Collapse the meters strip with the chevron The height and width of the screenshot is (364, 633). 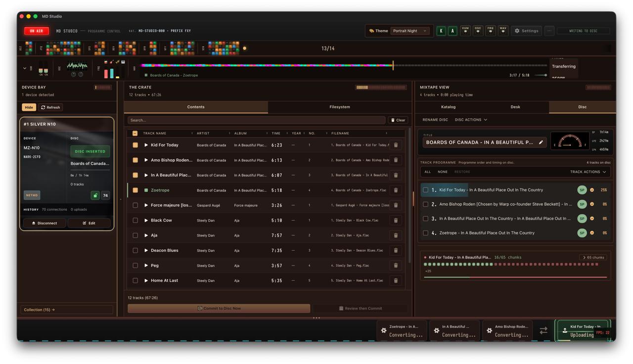[25, 68]
